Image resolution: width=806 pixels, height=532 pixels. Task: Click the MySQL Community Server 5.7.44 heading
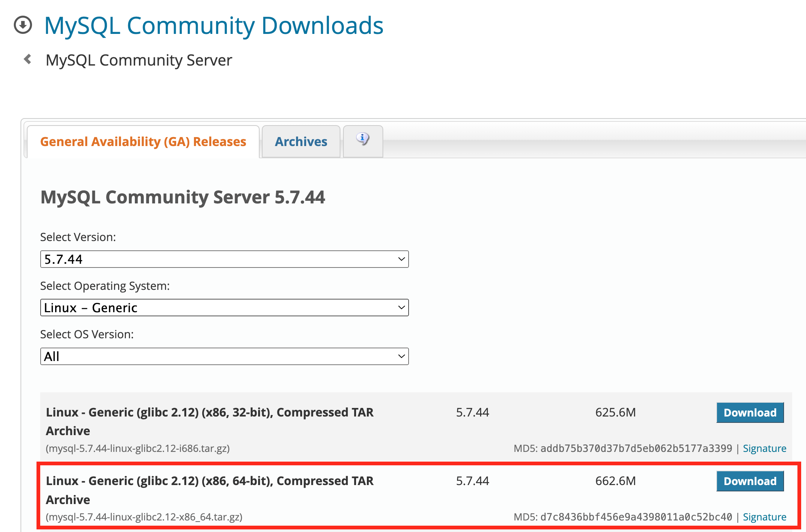[x=183, y=197]
